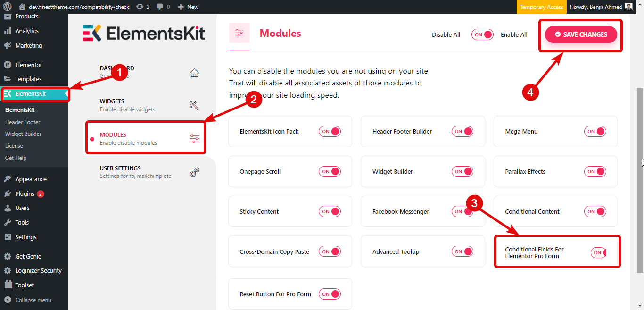Open the comments bubble icon
Screen dimensions: 644x310
(x=160, y=7)
